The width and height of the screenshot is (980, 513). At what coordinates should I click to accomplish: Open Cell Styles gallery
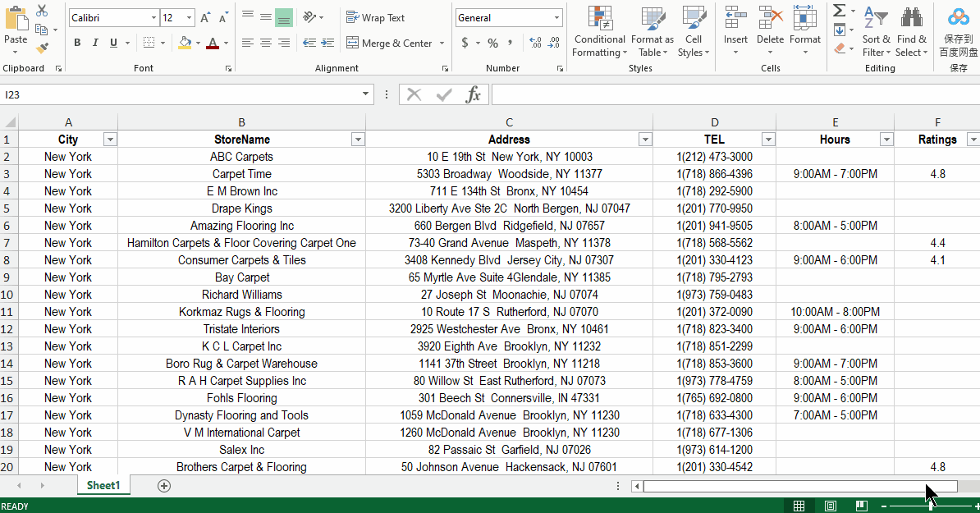[694, 31]
